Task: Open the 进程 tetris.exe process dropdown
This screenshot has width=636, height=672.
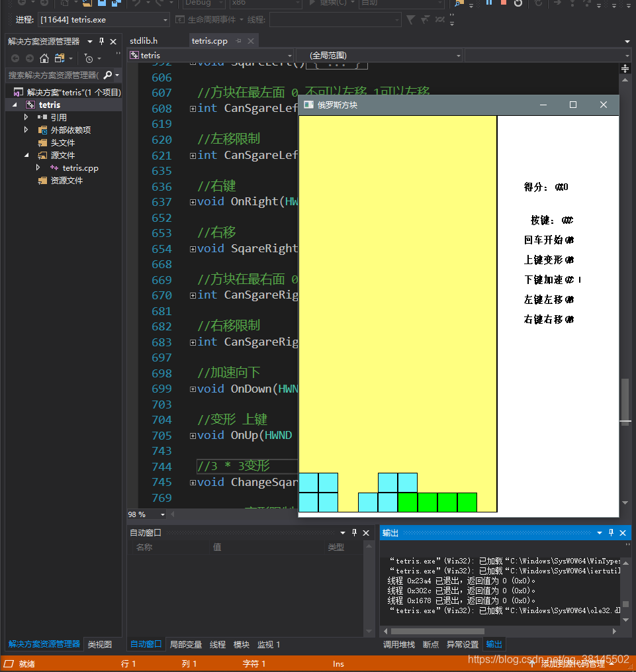Action: (165, 20)
